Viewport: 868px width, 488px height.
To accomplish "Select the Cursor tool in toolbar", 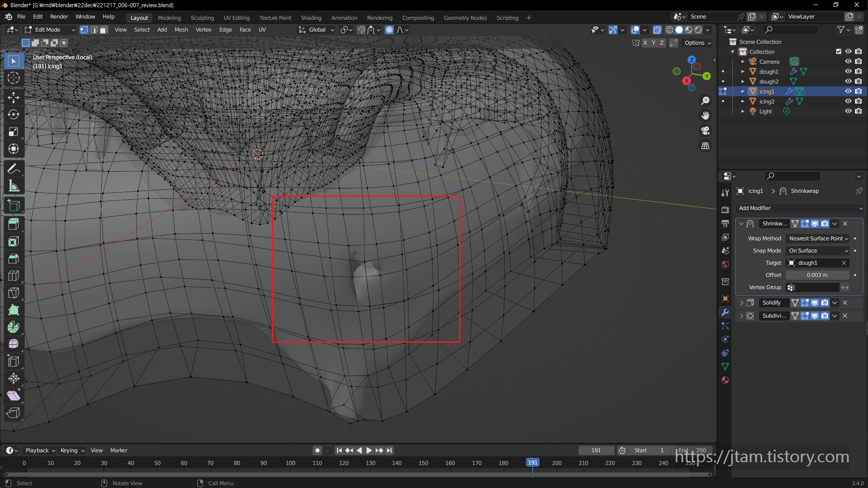I will coord(14,78).
